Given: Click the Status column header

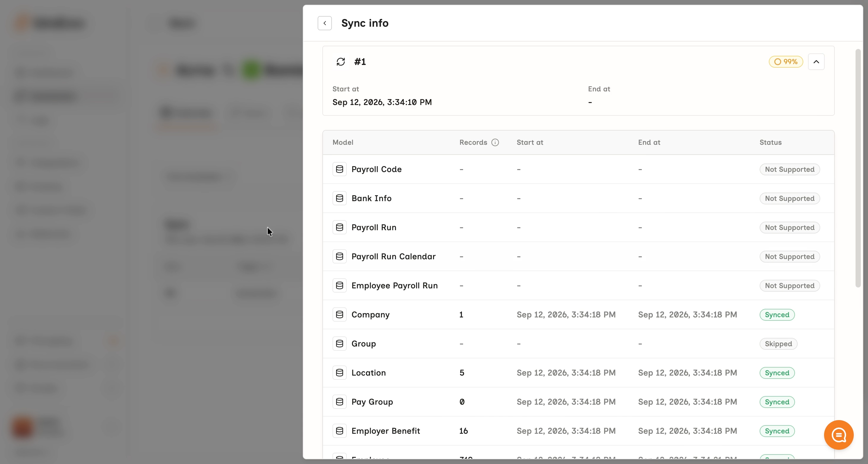Looking at the screenshot, I should coord(770,142).
